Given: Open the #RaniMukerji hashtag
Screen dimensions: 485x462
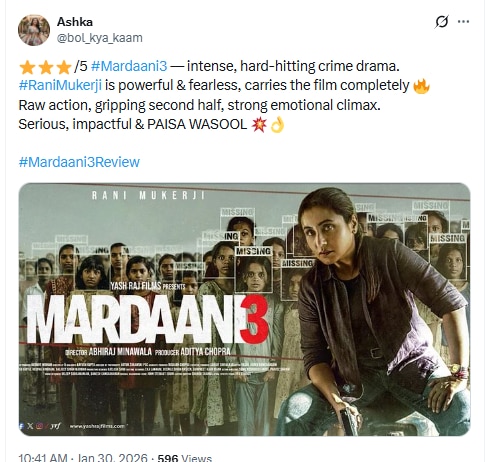Looking at the screenshot, I should [60, 85].
